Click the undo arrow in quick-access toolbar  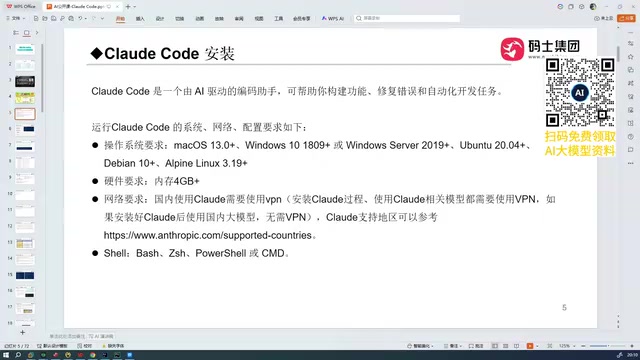80,18
